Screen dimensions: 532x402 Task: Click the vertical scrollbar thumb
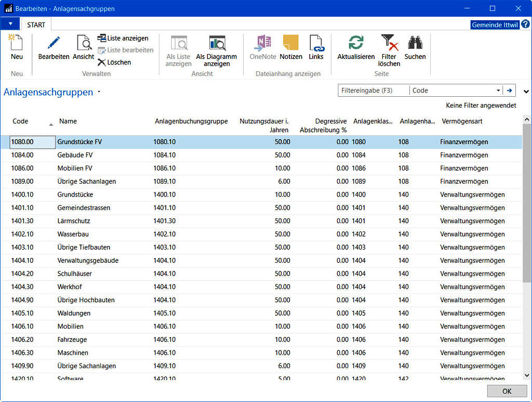[x=527, y=203]
